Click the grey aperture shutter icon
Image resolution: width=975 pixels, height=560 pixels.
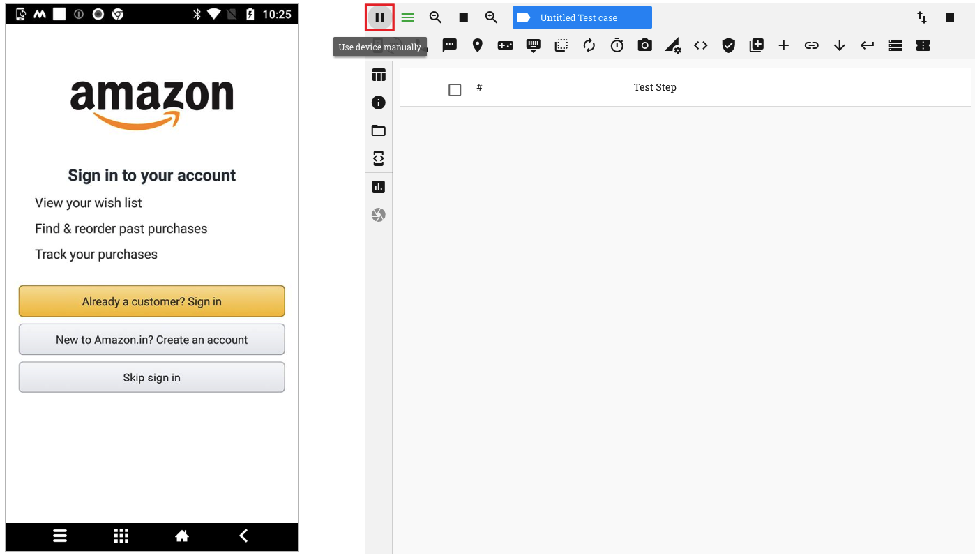pos(379,215)
